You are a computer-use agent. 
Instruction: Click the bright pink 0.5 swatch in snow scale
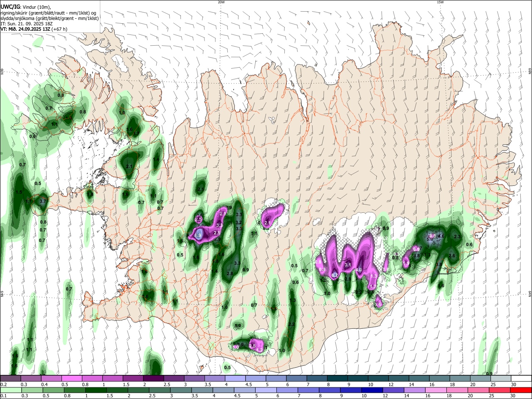pyautogui.click(x=72, y=379)
